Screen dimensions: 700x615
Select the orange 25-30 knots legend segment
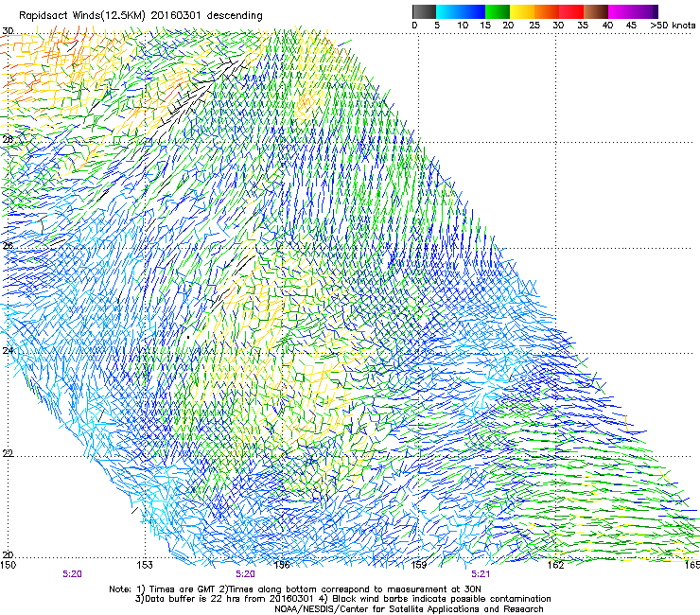coord(547,11)
